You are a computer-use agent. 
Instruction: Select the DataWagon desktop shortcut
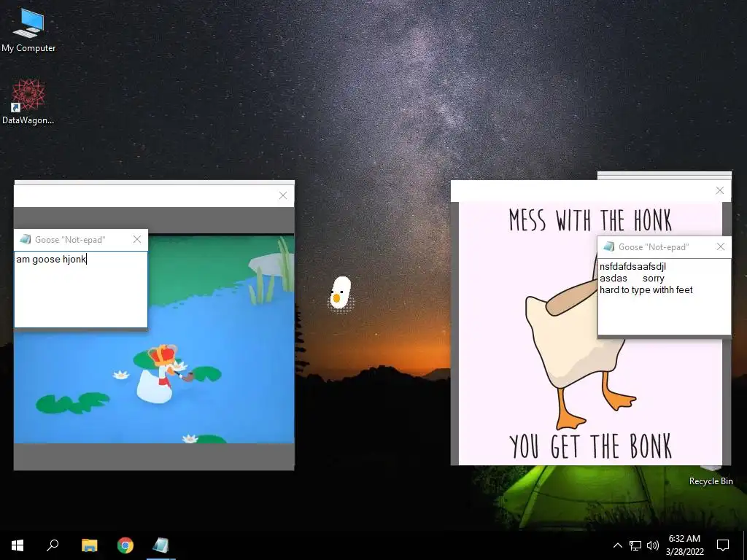pyautogui.click(x=28, y=102)
